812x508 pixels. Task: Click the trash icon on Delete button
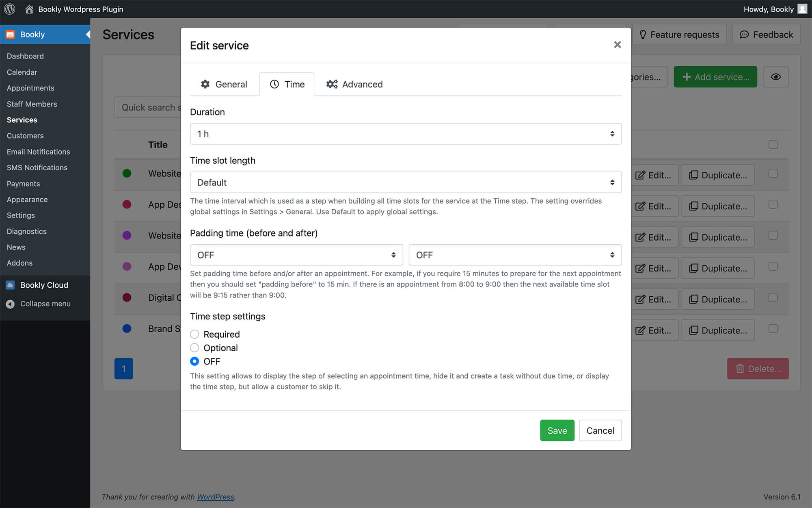[740, 369]
